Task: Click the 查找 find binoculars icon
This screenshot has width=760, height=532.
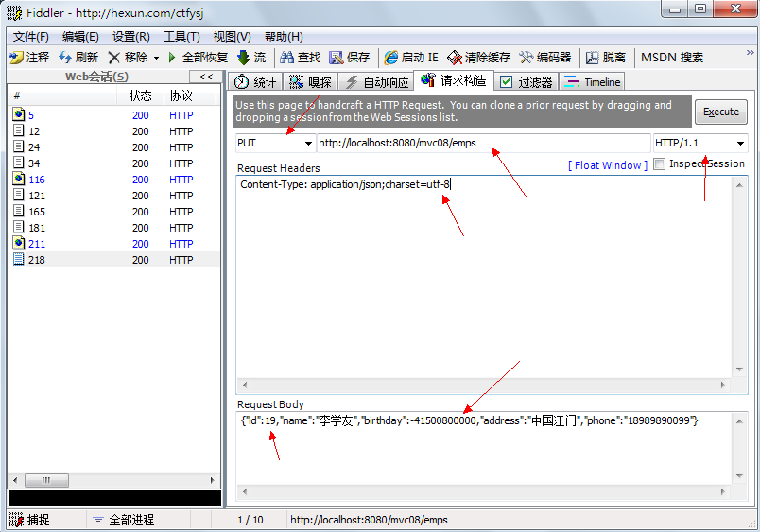Action: pyautogui.click(x=287, y=58)
